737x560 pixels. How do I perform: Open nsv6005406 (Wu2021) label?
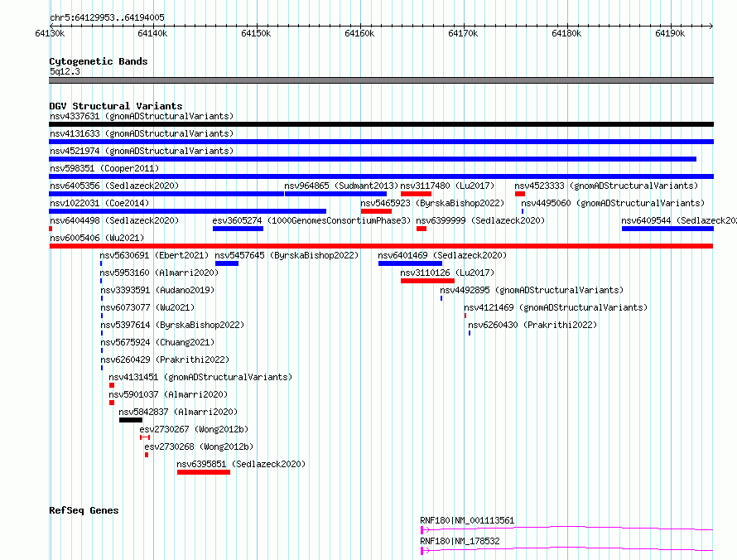97,238
